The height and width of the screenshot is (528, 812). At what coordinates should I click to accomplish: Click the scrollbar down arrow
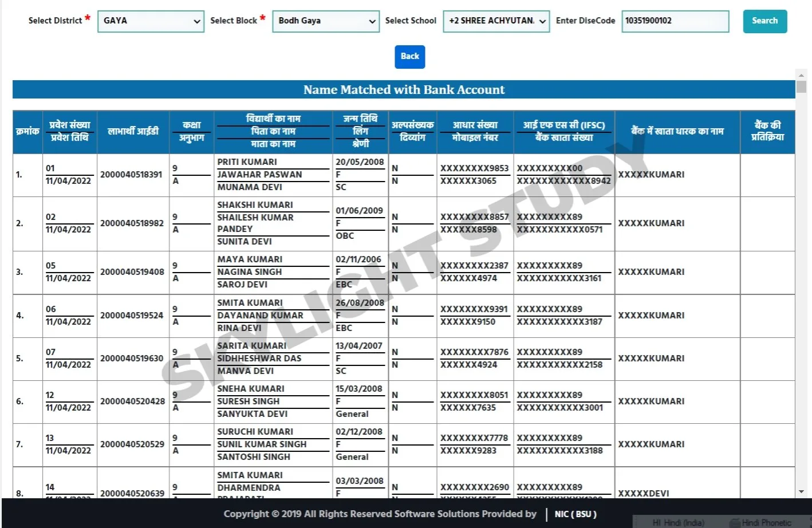801,492
